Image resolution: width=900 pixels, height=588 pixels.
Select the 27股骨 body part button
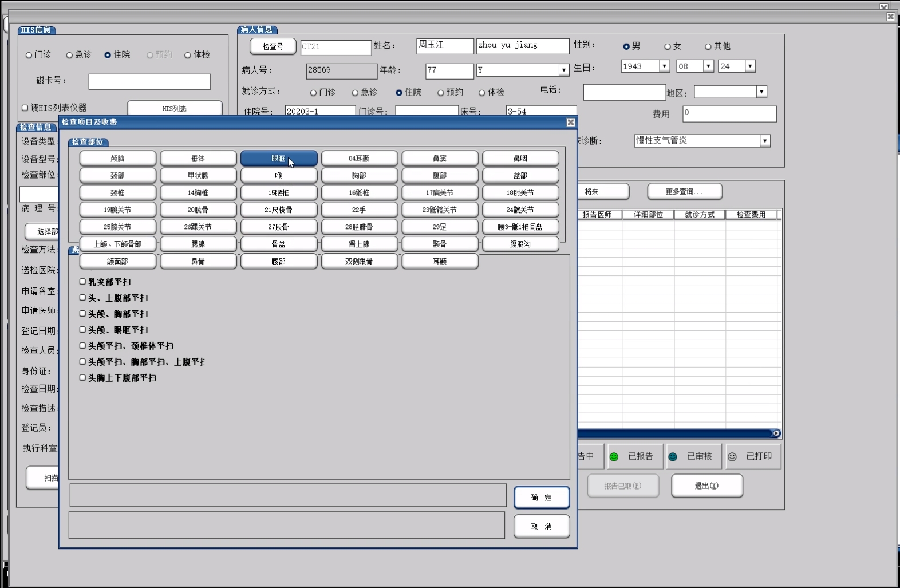click(x=279, y=227)
